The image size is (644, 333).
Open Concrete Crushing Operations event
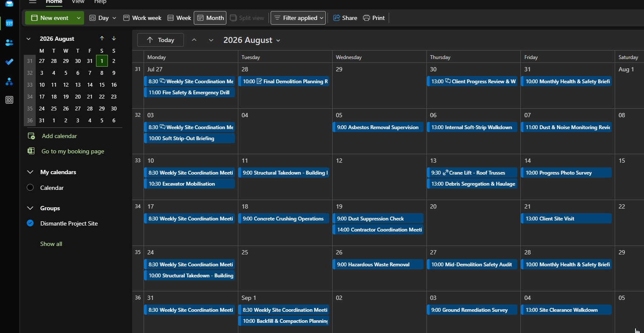coord(284,218)
